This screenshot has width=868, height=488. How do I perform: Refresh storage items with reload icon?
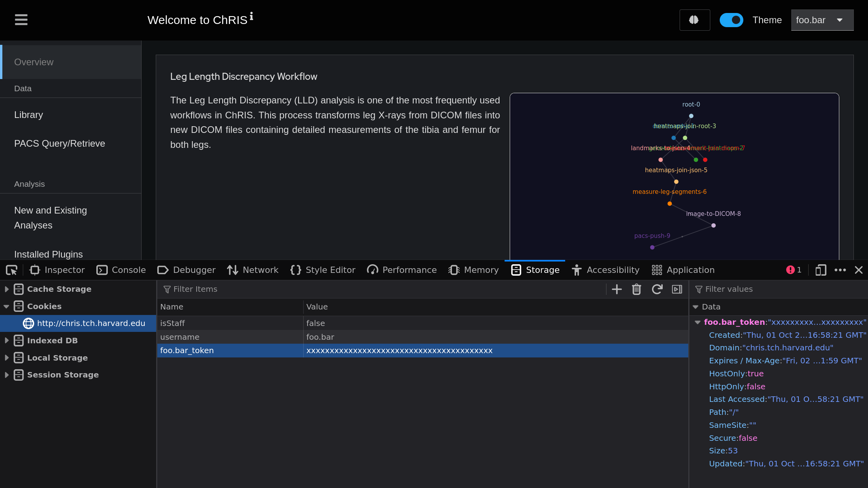(657, 289)
